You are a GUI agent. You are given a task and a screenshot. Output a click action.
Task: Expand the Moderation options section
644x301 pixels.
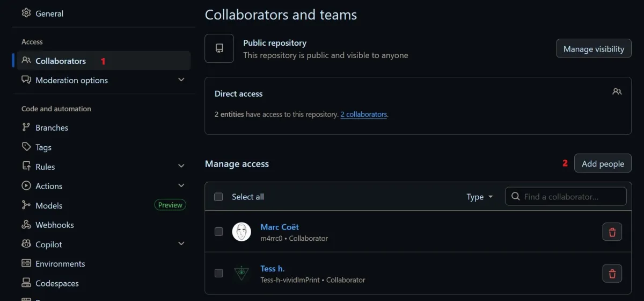tap(181, 80)
